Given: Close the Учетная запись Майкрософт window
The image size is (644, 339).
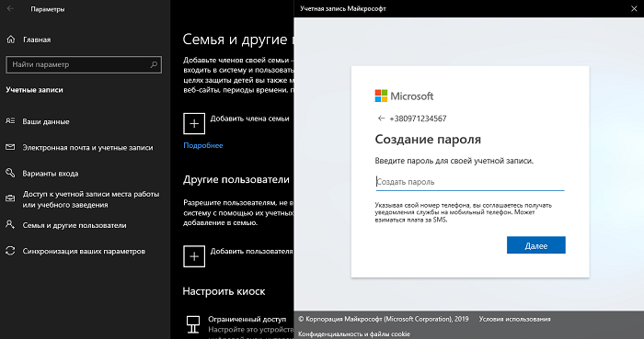Looking at the screenshot, I should coord(634,8).
